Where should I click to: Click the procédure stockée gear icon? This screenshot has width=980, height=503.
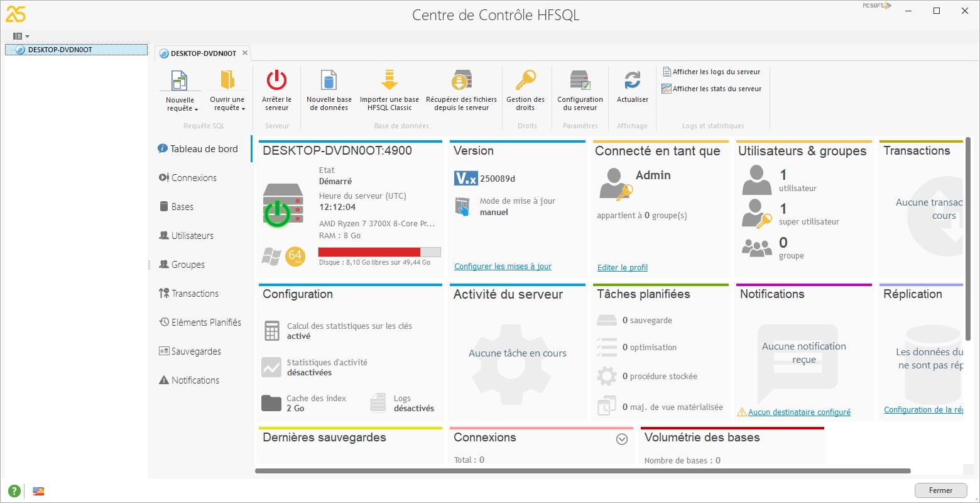coord(606,376)
